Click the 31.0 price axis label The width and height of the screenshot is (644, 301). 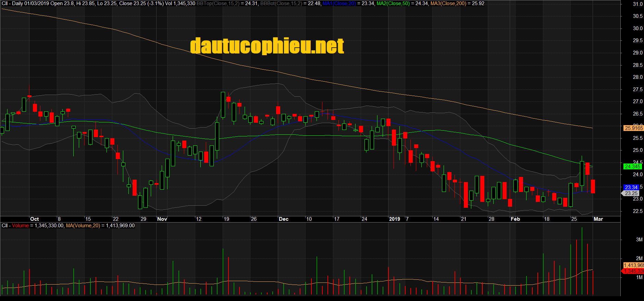coord(638,4)
